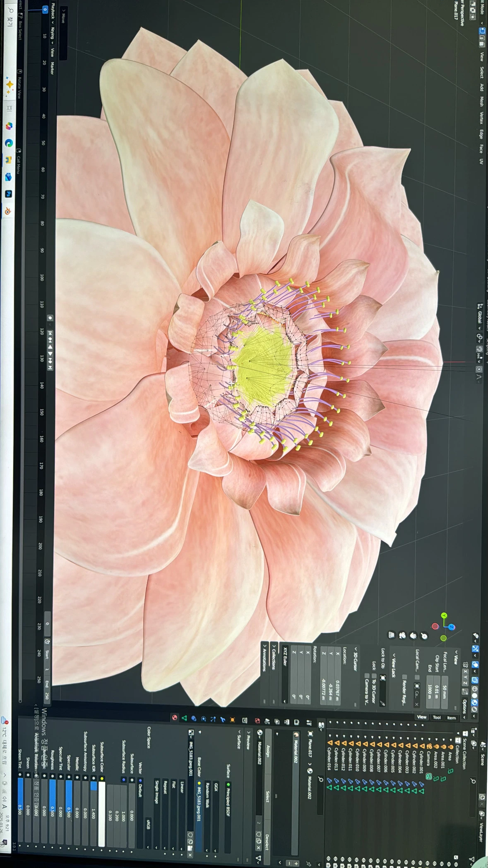The width and height of the screenshot is (488, 868).
Task: Toggle Z axis mirror
Action: 465,683
